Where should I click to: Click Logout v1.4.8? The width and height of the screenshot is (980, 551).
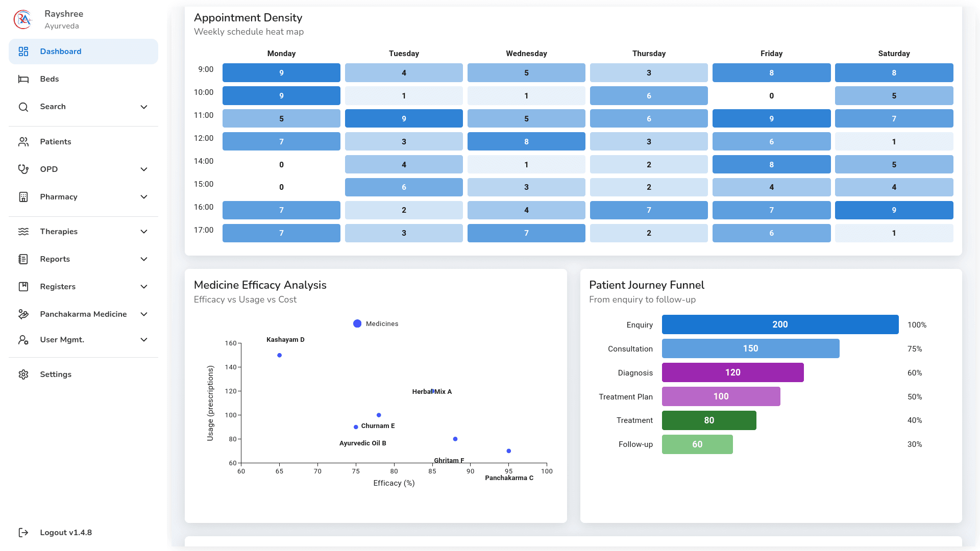66,532
